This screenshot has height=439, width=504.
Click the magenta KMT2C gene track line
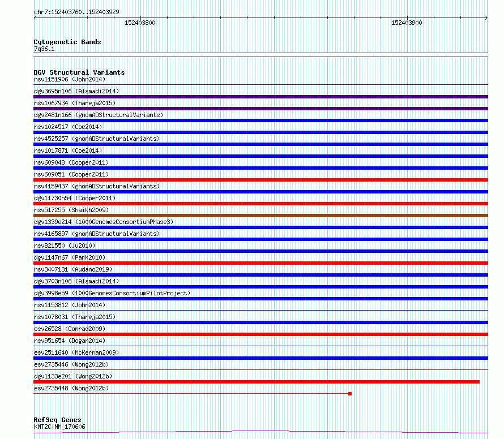coord(260,432)
